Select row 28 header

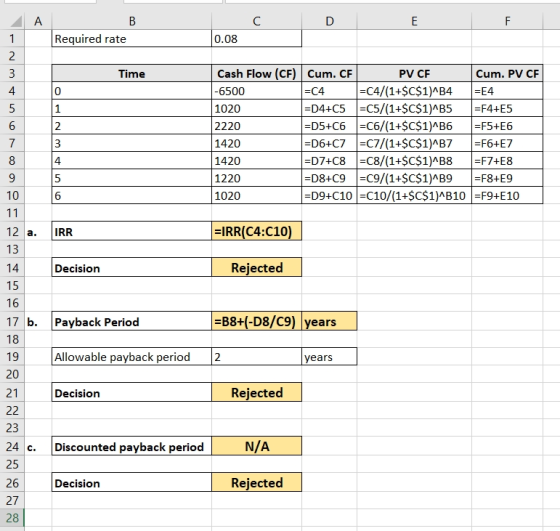12,517
